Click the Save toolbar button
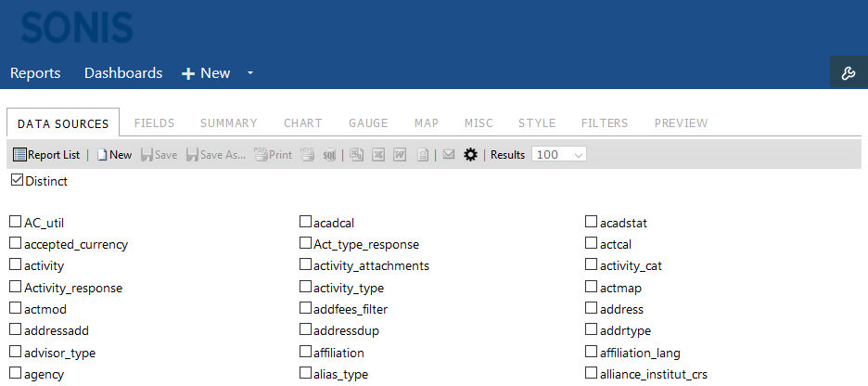 point(159,155)
